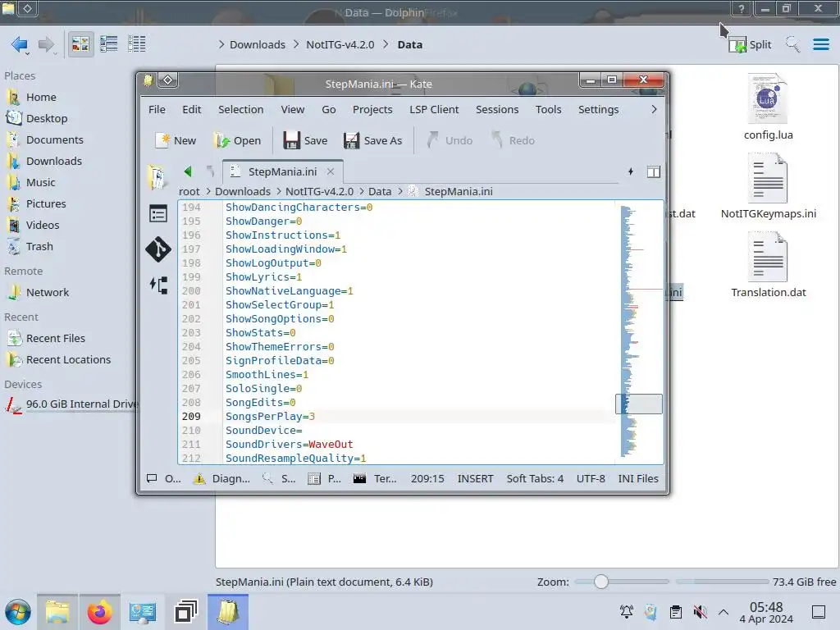840x630 pixels.
Task: Open Kate File menu
Action: [157, 109]
